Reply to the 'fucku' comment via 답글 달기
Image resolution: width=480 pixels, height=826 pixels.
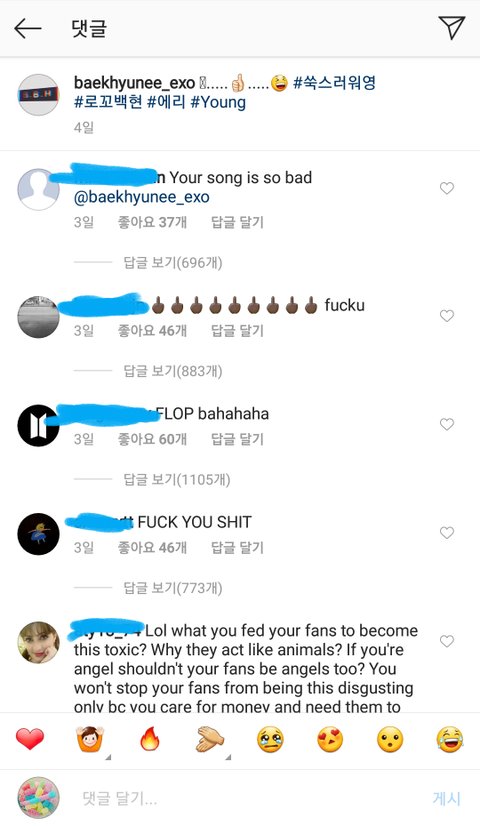coord(237,331)
